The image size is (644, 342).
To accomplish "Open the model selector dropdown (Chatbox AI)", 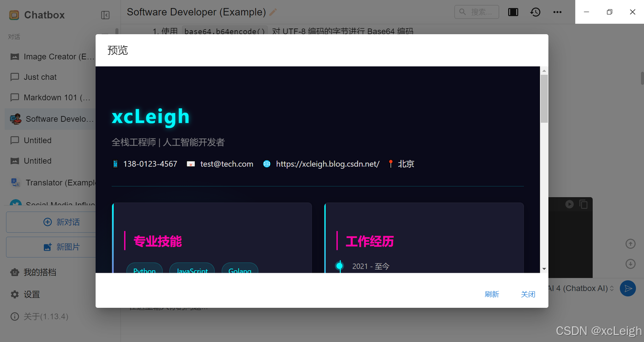I will [582, 288].
